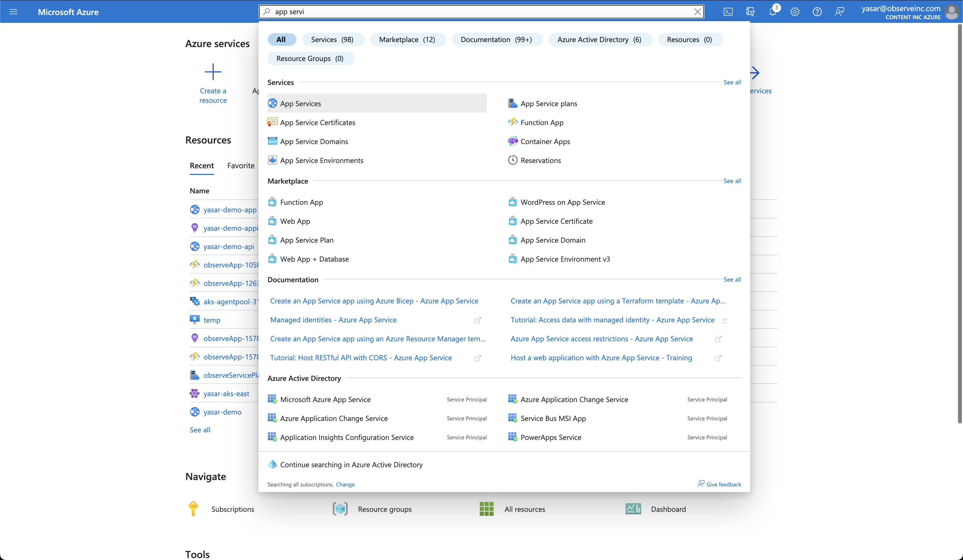Clear the search box text

click(x=697, y=12)
